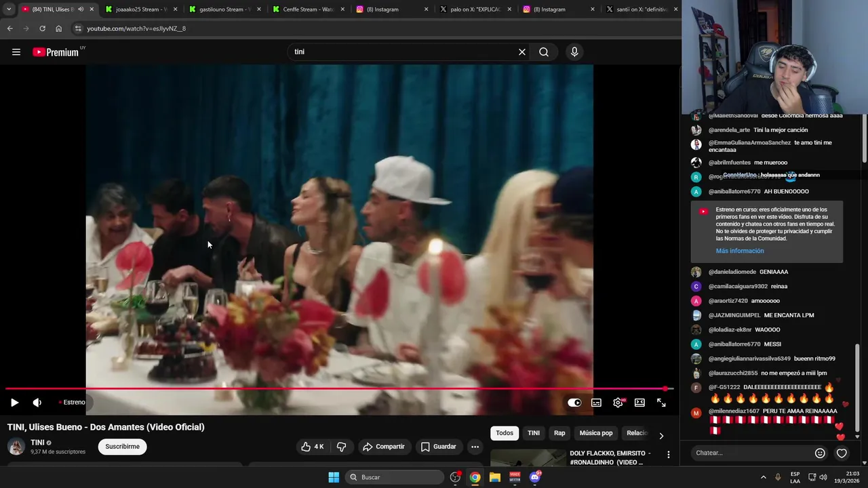Select the Rap filter chip
Viewport: 868px width, 488px height.
pos(559,433)
